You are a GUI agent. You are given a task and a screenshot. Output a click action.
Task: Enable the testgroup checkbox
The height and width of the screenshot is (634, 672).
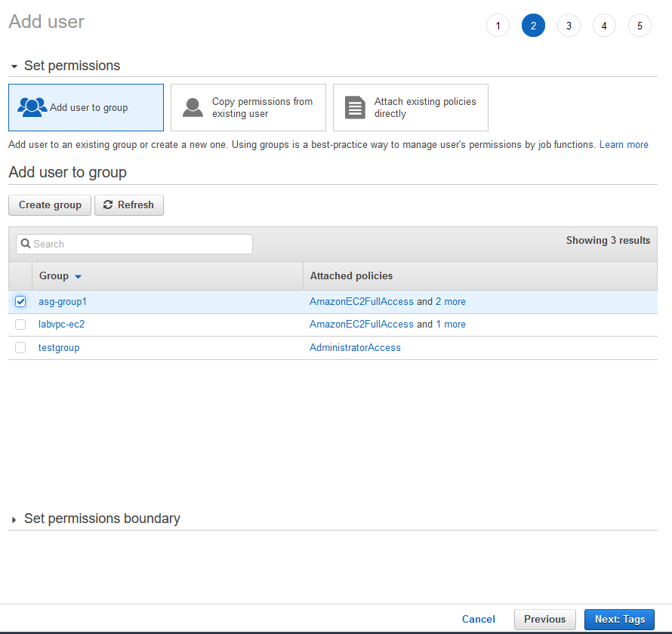pyautogui.click(x=20, y=348)
